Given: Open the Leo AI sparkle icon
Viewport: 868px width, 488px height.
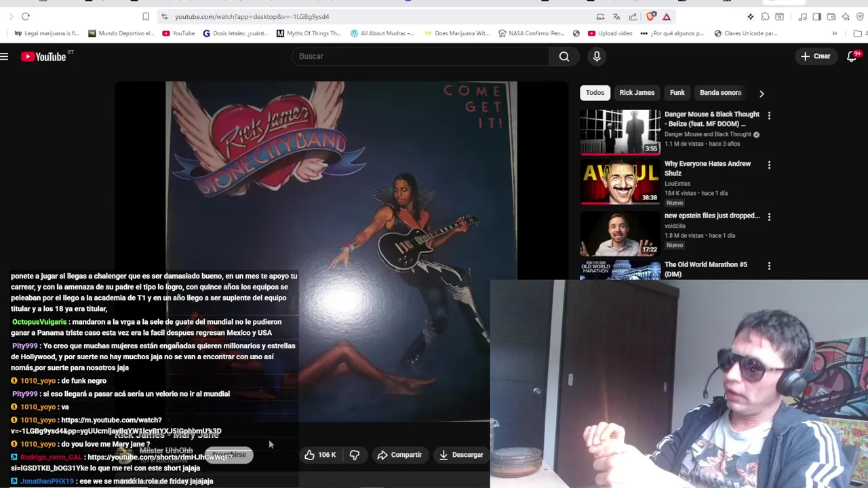Looking at the screenshot, I should click(x=846, y=16).
